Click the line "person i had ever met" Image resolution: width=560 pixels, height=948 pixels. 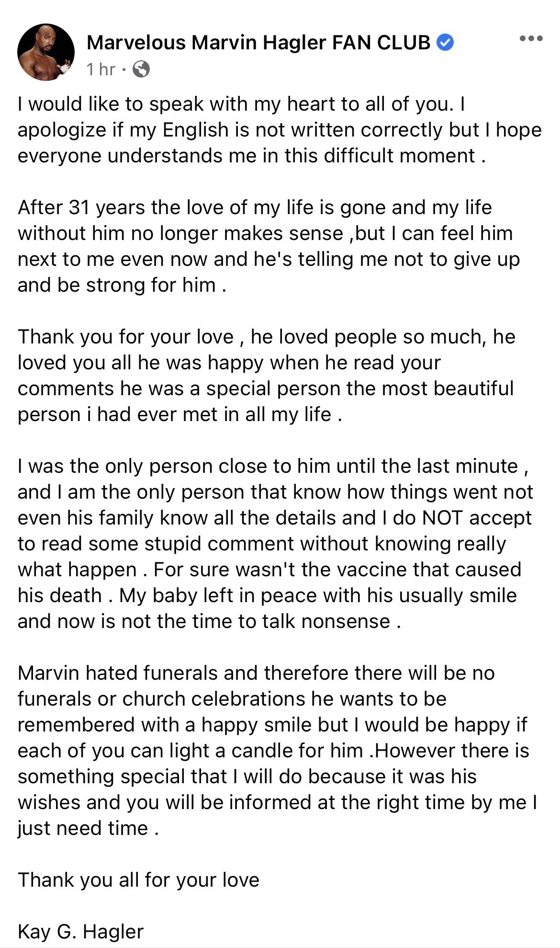pyautogui.click(x=179, y=414)
